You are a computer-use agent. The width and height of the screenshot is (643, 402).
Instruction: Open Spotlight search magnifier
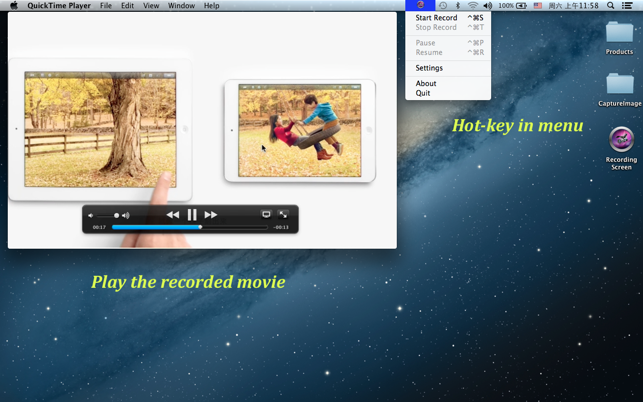click(611, 5)
